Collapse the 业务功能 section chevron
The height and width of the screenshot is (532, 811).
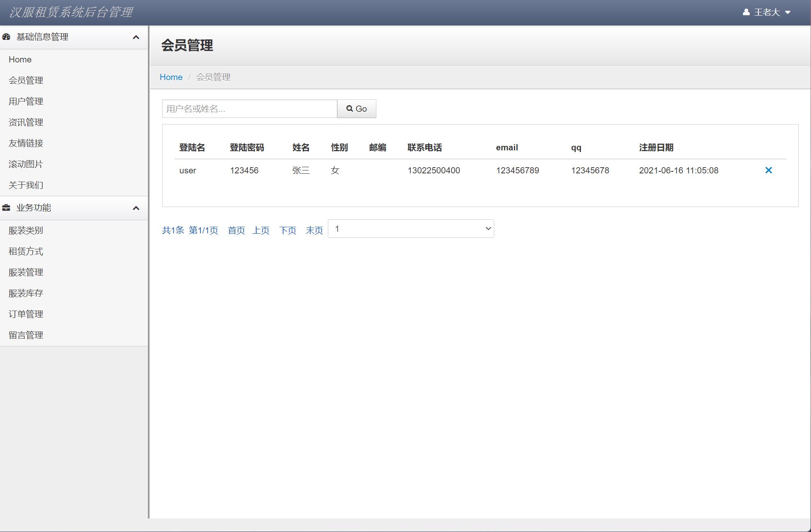point(136,208)
